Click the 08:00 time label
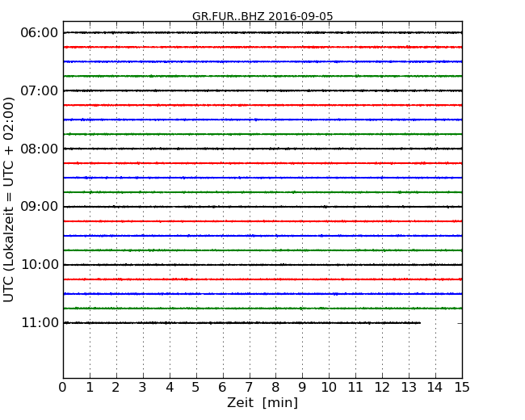 point(40,149)
